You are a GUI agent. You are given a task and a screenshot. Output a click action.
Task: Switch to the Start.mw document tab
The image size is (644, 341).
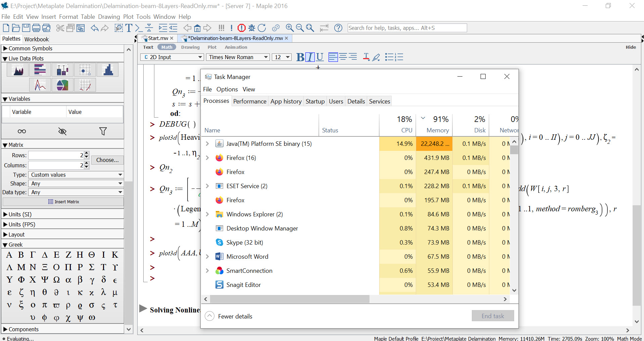[158, 38]
